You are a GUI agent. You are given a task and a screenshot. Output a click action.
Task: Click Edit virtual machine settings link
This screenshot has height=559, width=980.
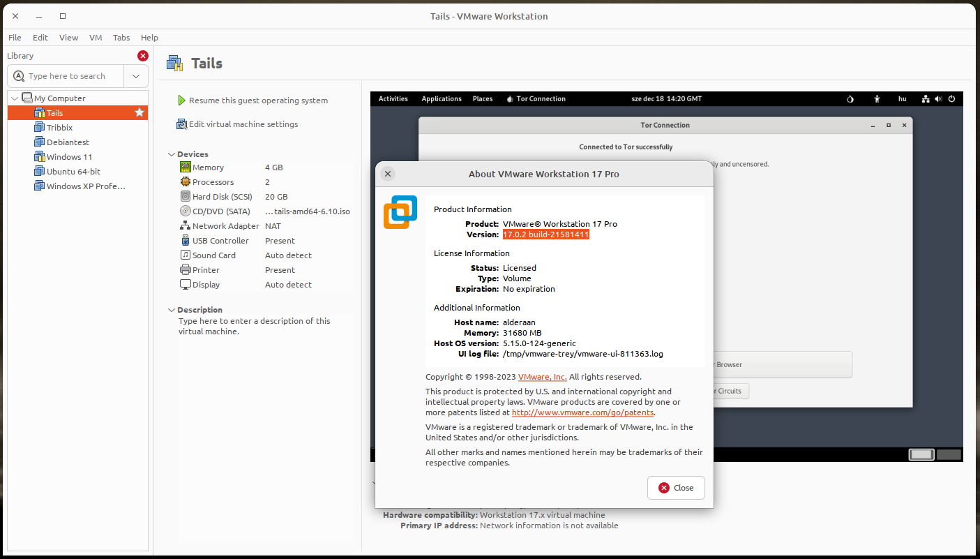[243, 124]
